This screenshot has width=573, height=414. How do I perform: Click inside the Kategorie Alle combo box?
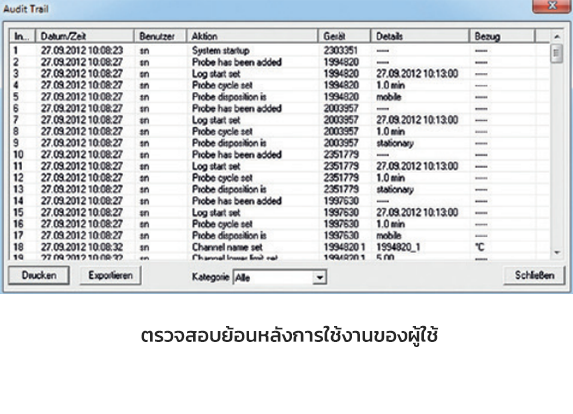point(280,277)
